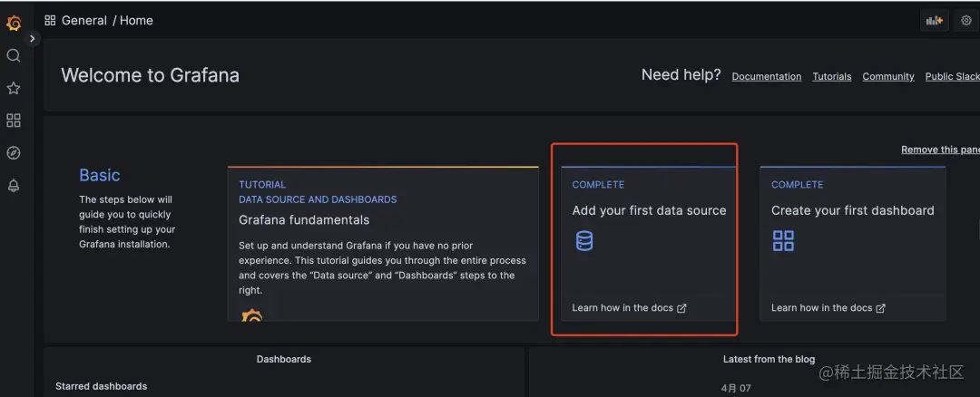
Task: Open the Grafana fundamentals tutorial card
Action: [x=383, y=244]
